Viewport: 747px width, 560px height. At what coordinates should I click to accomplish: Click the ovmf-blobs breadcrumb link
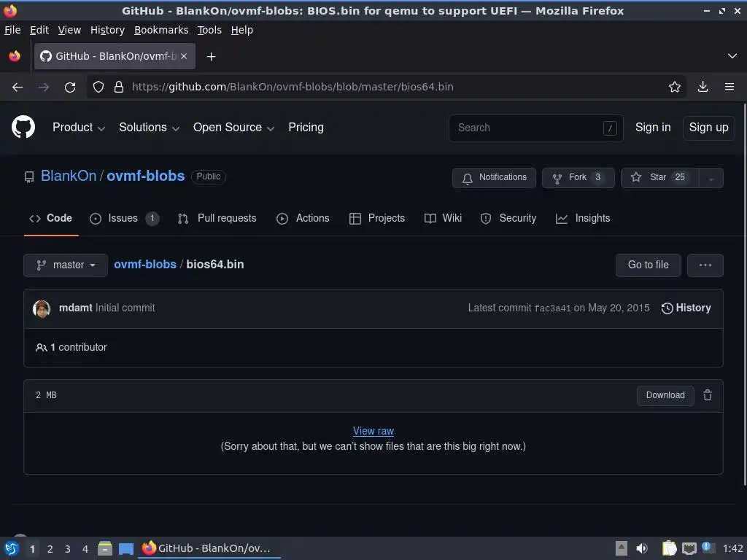pos(145,264)
